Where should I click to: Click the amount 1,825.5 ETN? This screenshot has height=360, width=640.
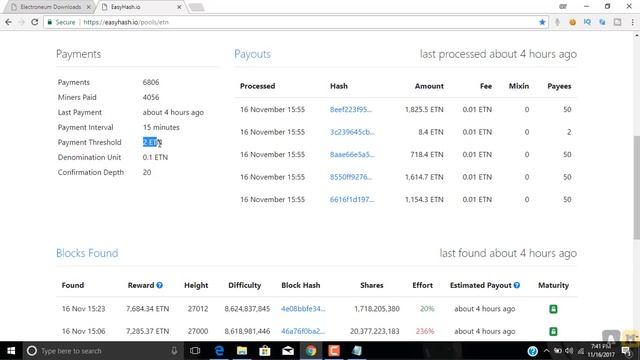pyautogui.click(x=424, y=109)
